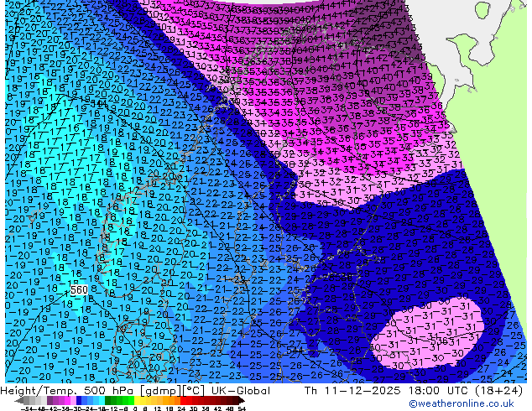Click the dark green swatch at -12 in legend
This screenshot has height=411, width=532.
click(108, 401)
